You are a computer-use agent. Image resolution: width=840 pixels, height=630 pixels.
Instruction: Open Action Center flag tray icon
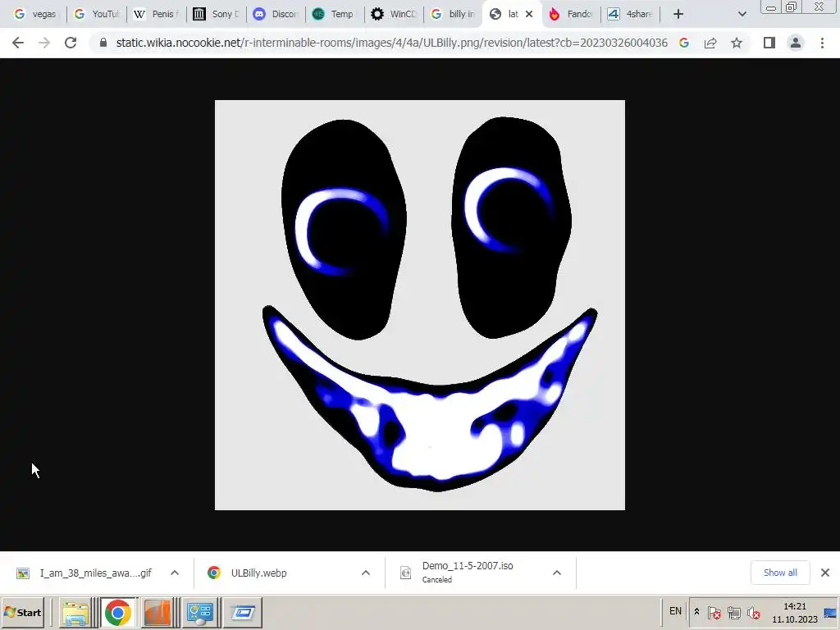[714, 612]
